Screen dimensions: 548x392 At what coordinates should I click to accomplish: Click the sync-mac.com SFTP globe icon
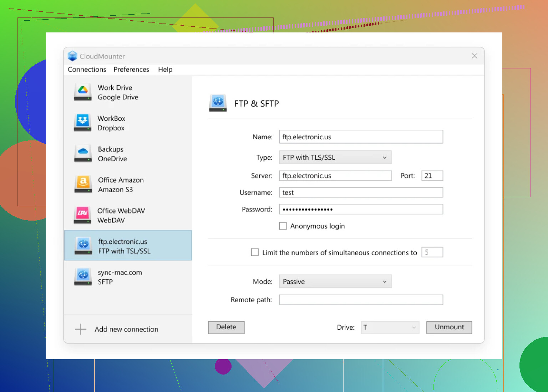point(83,277)
